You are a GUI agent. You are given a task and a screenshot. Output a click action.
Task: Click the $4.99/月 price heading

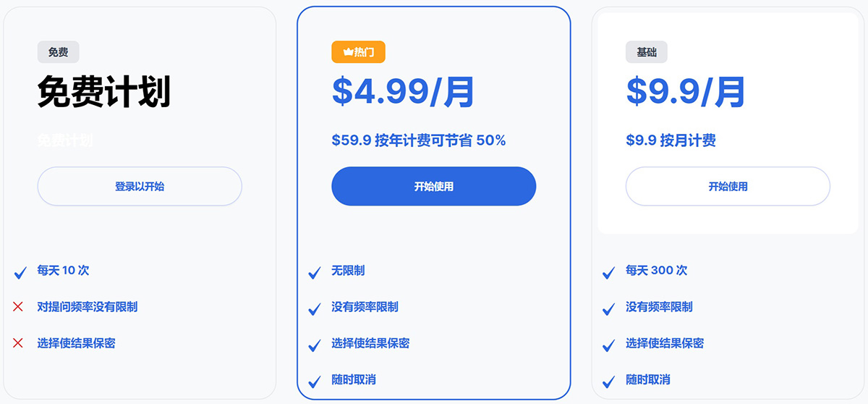coord(404,92)
